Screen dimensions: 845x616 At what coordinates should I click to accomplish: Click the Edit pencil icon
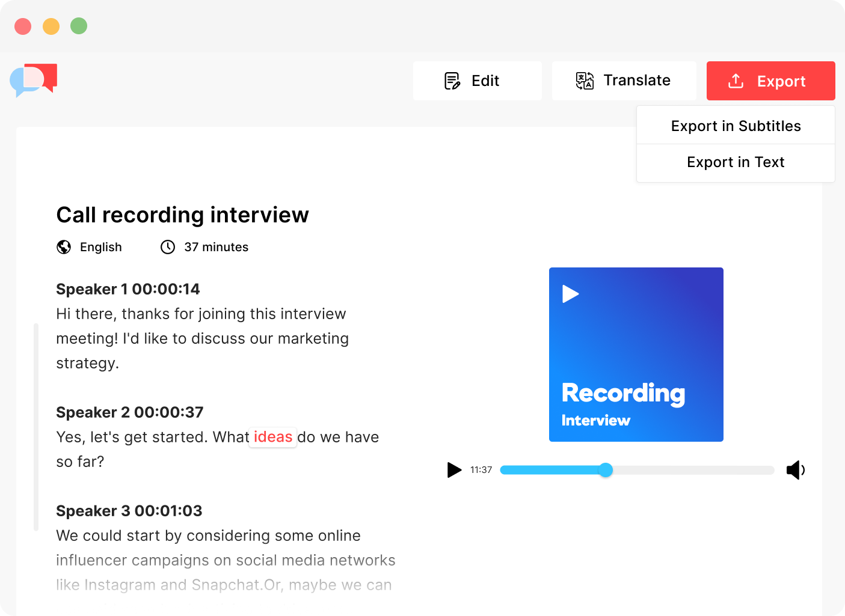pos(452,81)
